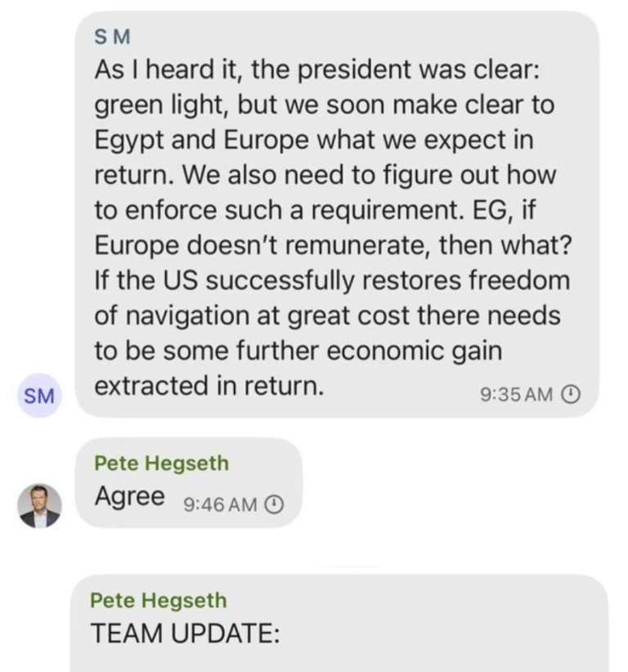Tap the SM initials avatar circle

[x=38, y=396]
